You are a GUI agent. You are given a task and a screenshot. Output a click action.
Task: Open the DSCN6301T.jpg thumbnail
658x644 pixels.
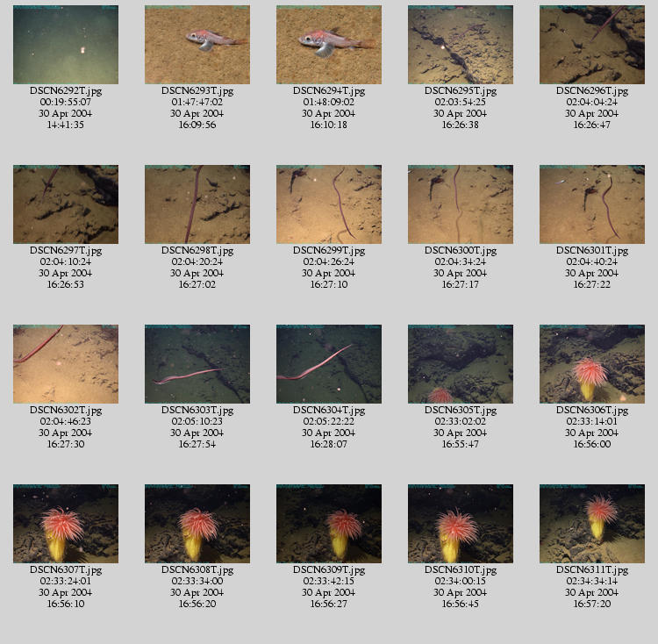[591, 204]
